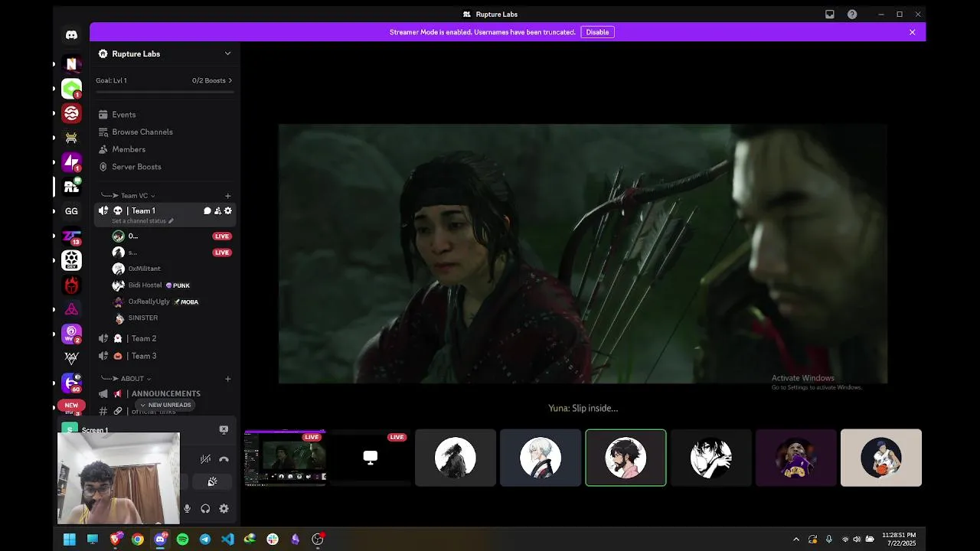The height and width of the screenshot is (551, 980).
Task: Show hidden system tray icons
Action: [x=796, y=540]
